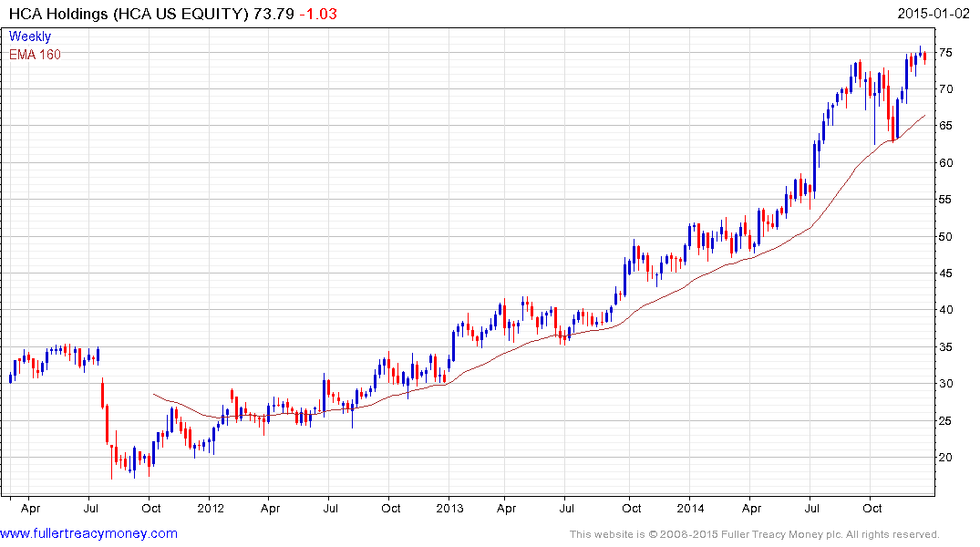Click the last price value 73.79
The height and width of the screenshot is (547, 980).
273,14
